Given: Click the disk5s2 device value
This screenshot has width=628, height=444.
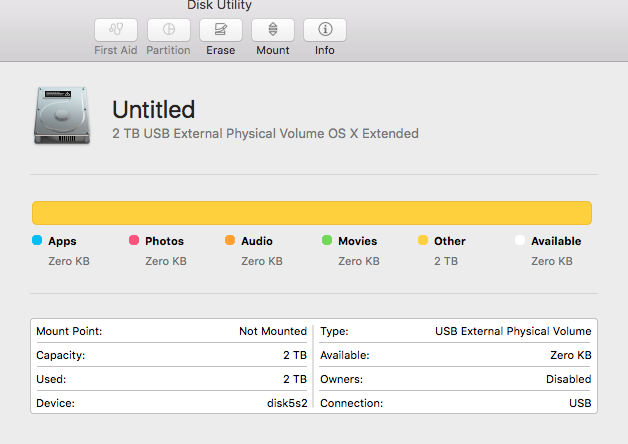Looking at the screenshot, I should (x=287, y=403).
